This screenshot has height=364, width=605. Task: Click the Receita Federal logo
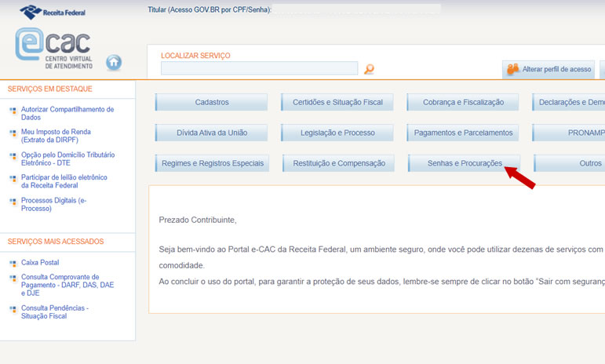(53, 12)
